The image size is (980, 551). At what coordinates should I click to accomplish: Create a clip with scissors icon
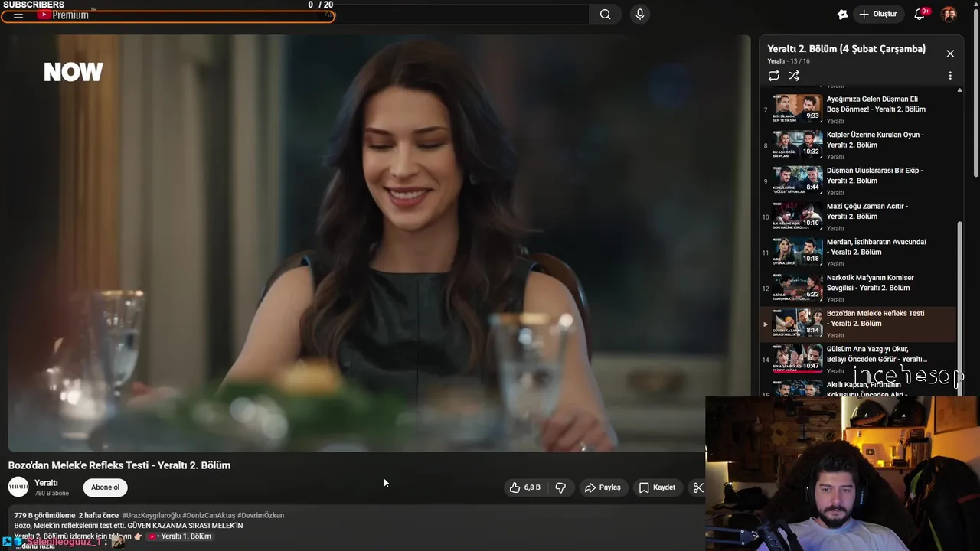point(697,487)
